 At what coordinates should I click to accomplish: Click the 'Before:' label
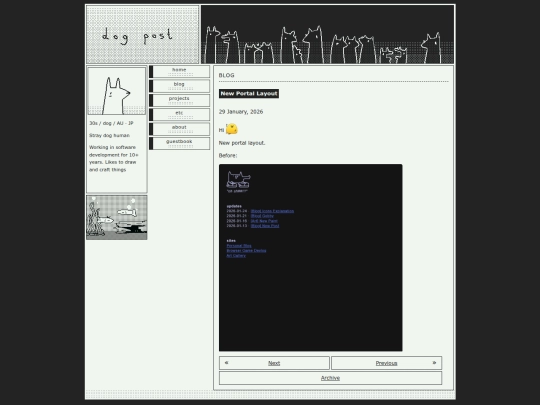[x=228, y=155]
